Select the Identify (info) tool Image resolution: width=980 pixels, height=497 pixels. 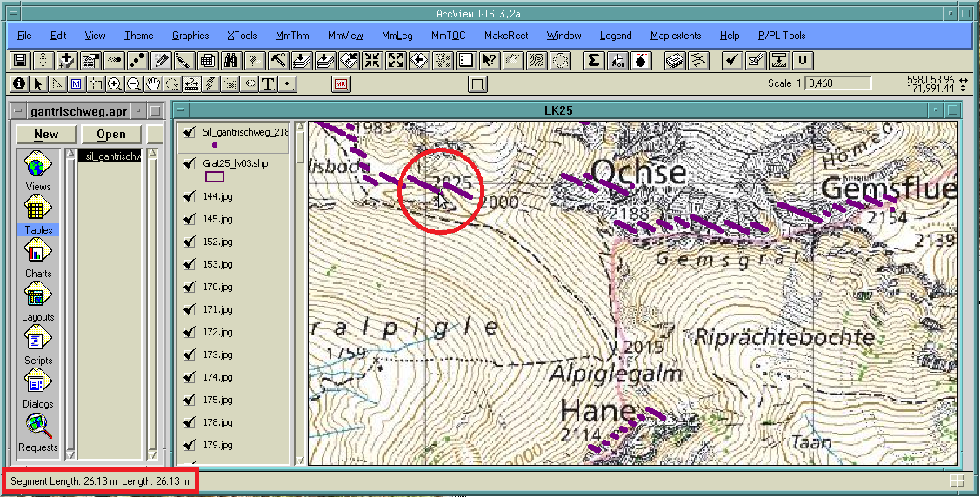pos(18,84)
